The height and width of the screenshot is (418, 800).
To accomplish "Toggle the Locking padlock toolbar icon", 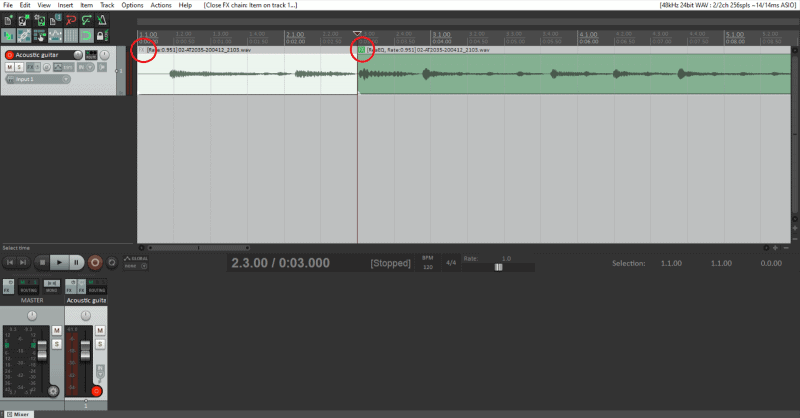I will (x=101, y=36).
